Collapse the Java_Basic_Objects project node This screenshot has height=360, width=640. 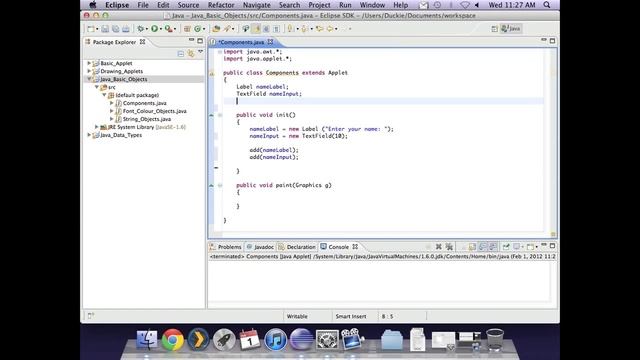pos(89,79)
